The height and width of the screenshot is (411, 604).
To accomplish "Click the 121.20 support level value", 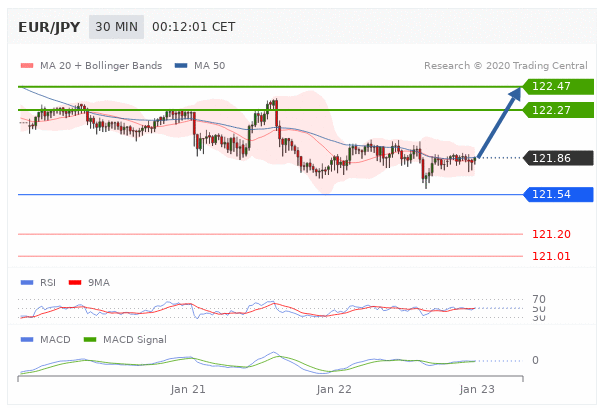I will click(x=551, y=234).
